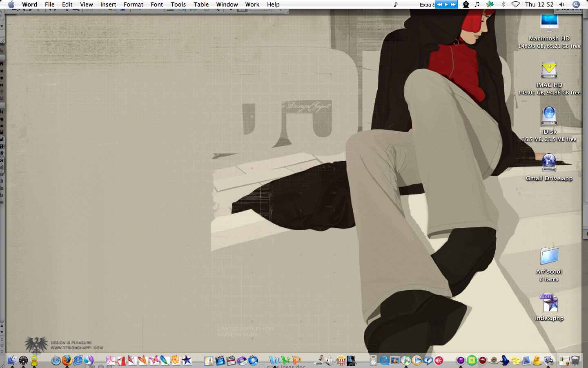Open the Word application menu
This screenshot has width=588, height=368.
(x=29, y=4)
